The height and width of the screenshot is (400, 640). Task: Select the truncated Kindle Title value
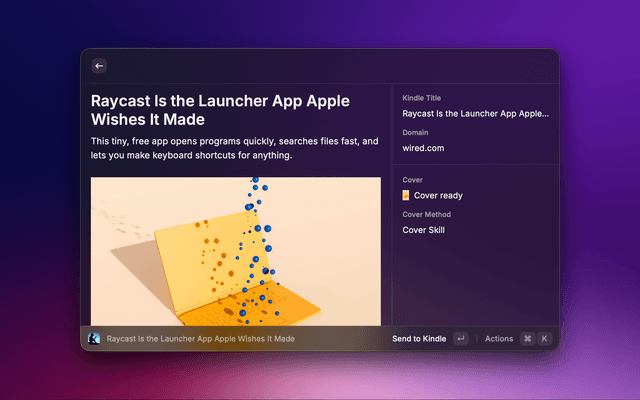pos(475,114)
